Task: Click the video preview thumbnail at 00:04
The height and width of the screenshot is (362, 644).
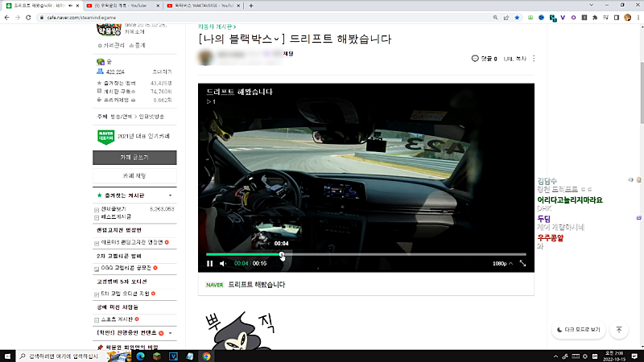Action: point(276,234)
